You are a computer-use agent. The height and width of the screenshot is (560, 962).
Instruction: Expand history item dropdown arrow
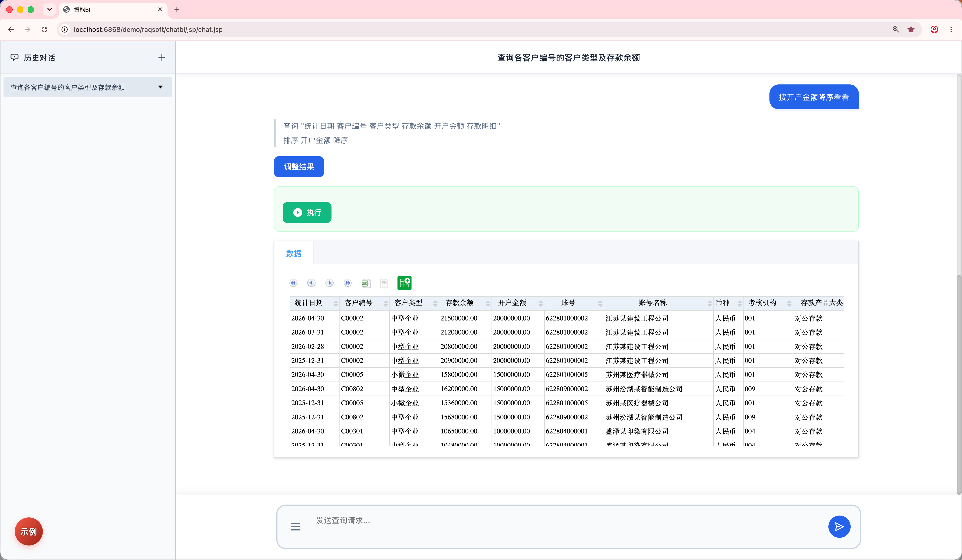tap(160, 87)
